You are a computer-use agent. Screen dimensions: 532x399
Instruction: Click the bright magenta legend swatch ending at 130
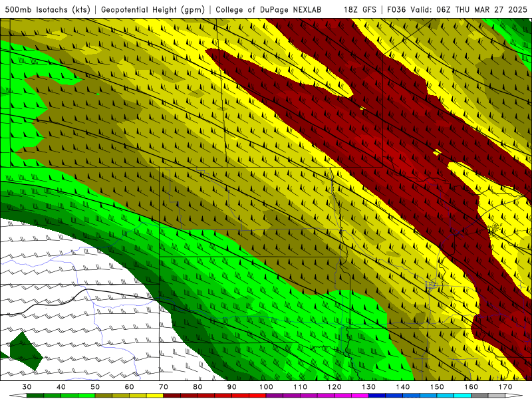(360, 396)
